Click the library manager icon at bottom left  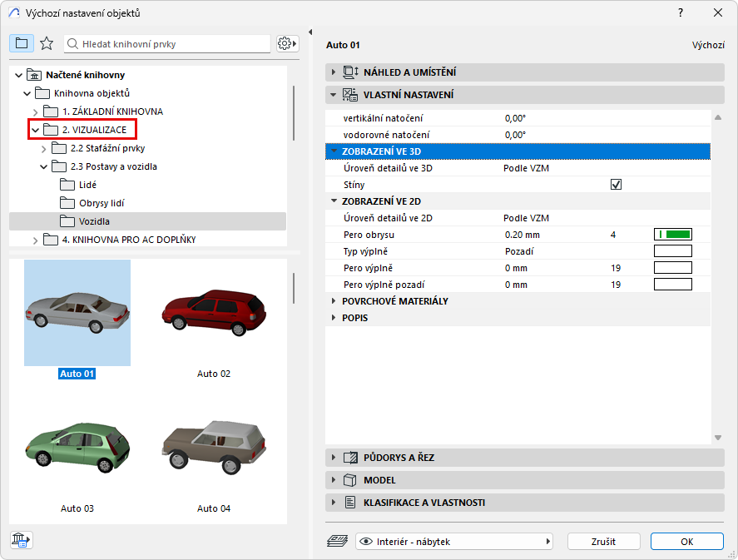pos(22,540)
